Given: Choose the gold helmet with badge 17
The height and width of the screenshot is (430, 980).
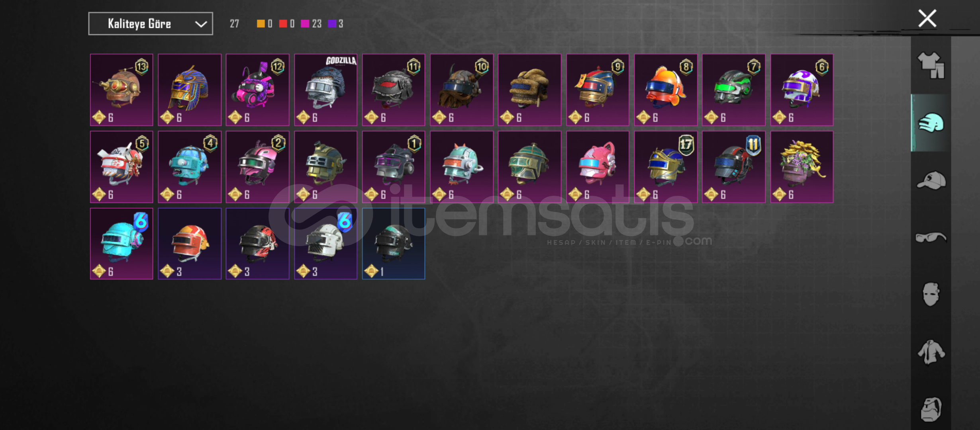Looking at the screenshot, I should [666, 167].
